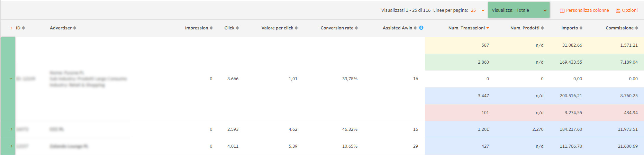The image size is (644, 155).
Task: Sort by Valore per click arrows
Action: pyautogui.click(x=296, y=28)
